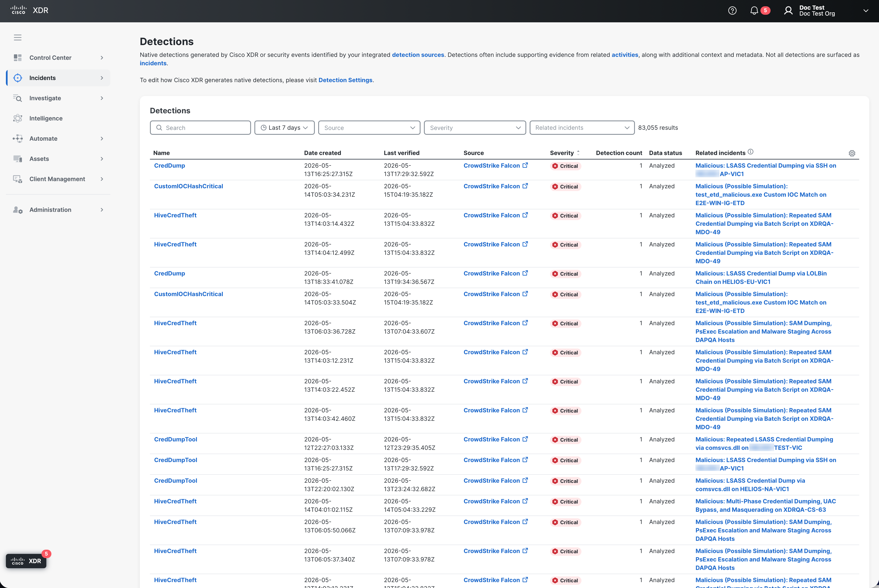Image resolution: width=879 pixels, height=588 pixels.
Task: Open the notifications bell icon
Action: (754, 11)
